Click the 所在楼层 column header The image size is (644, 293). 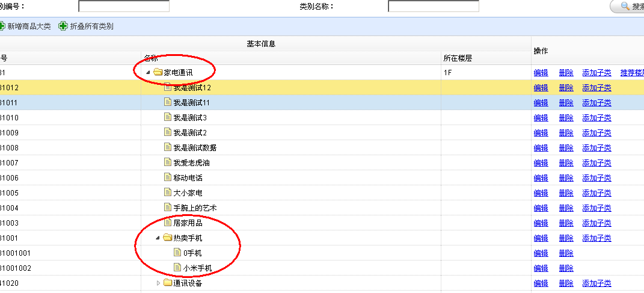tap(457, 58)
